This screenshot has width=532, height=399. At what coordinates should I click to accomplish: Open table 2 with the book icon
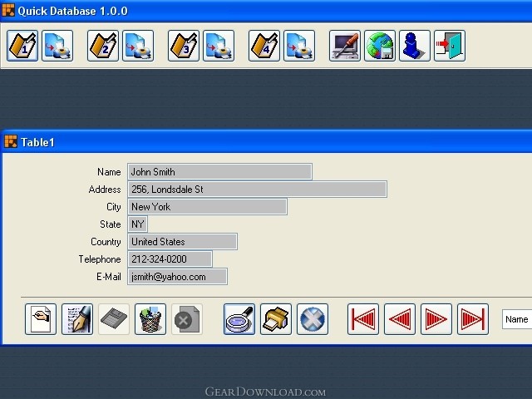point(103,46)
